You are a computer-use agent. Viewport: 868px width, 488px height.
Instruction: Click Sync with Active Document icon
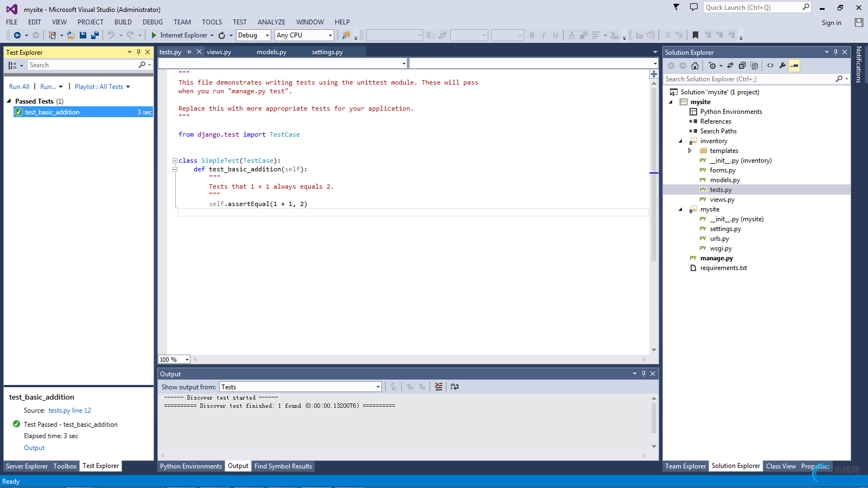pos(730,66)
